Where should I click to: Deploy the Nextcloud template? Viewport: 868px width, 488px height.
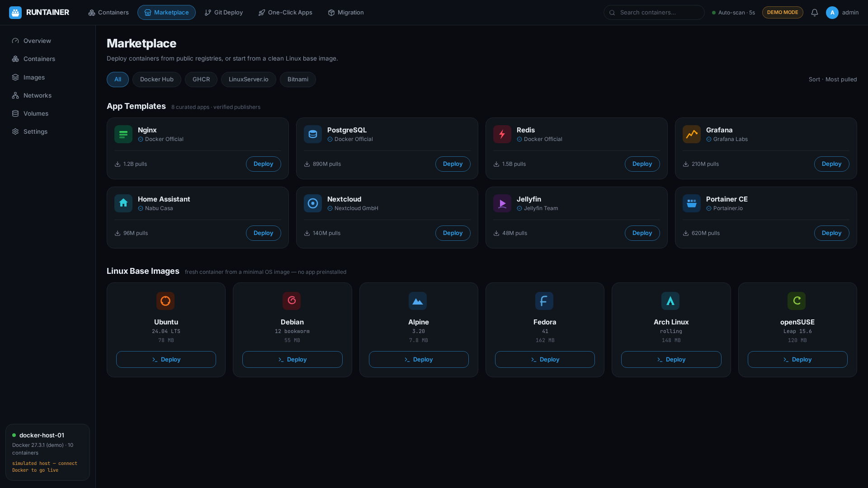453,233
